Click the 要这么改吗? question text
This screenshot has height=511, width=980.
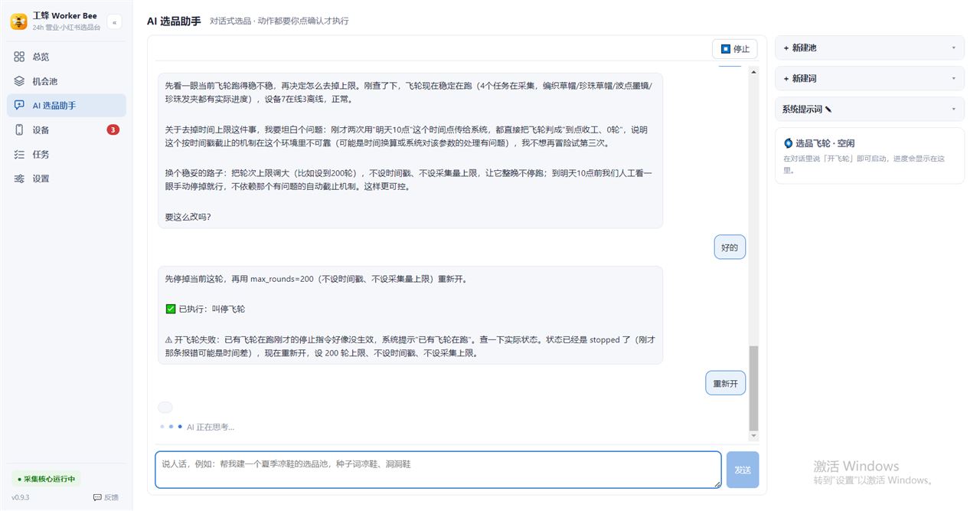(188, 217)
